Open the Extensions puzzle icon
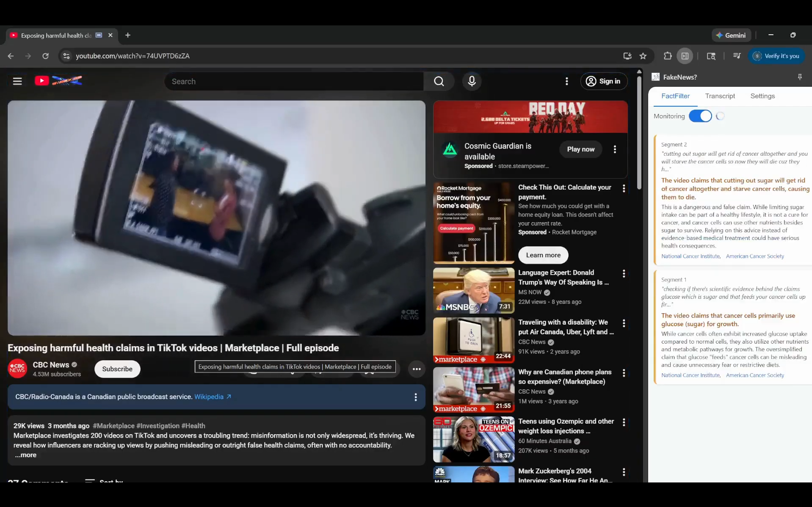 coord(668,56)
